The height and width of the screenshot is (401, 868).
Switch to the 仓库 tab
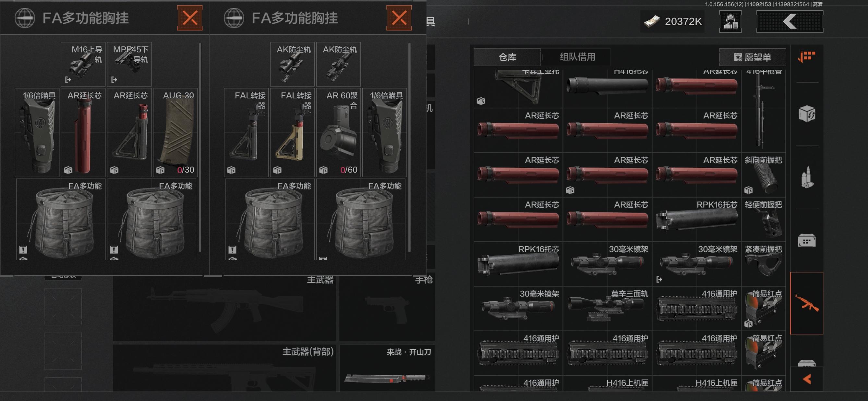(x=507, y=57)
